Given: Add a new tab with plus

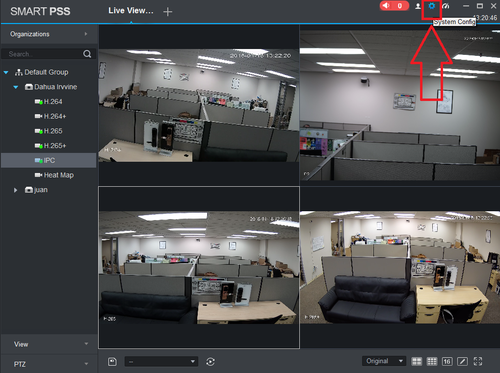Looking at the screenshot, I should pos(168,12).
